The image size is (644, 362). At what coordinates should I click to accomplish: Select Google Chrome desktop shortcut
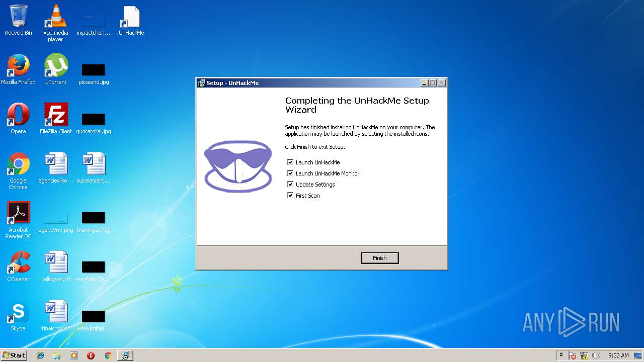point(18,171)
